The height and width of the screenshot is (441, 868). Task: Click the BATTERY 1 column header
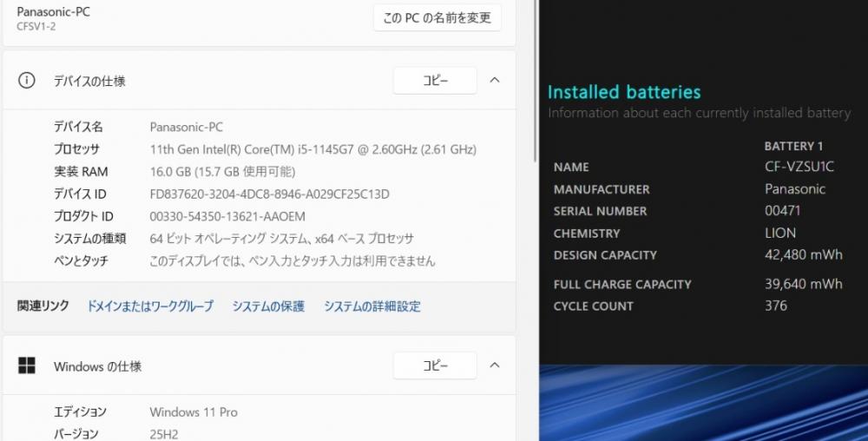(x=793, y=146)
